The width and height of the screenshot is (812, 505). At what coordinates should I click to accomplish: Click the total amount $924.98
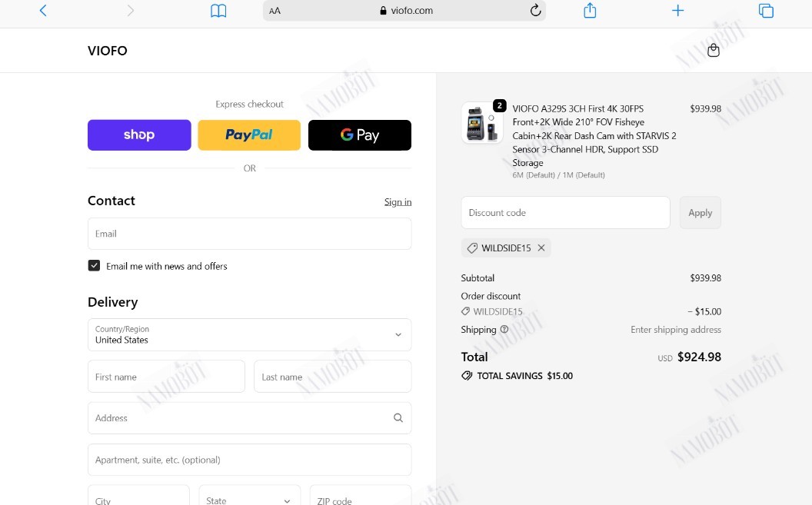[699, 357]
